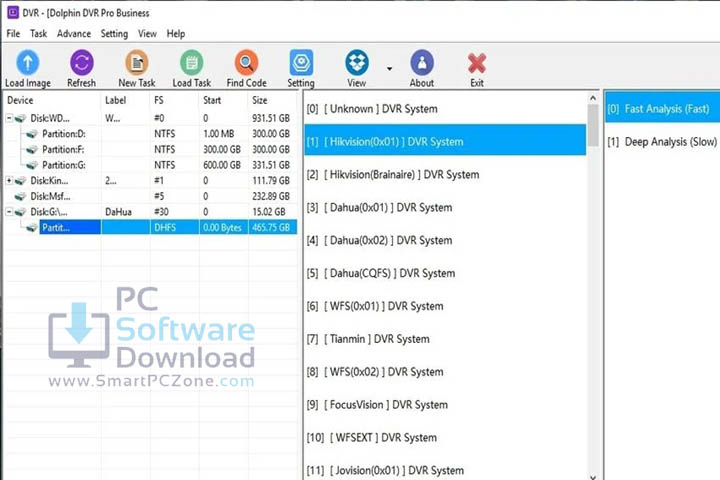Select [11] Jovision(0x01) DVR System

pyautogui.click(x=445, y=470)
